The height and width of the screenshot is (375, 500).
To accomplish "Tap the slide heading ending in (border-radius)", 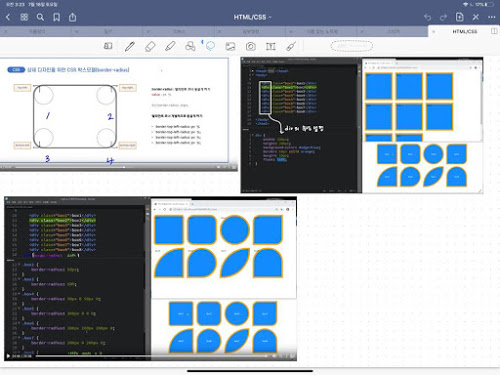I will 78,70.
